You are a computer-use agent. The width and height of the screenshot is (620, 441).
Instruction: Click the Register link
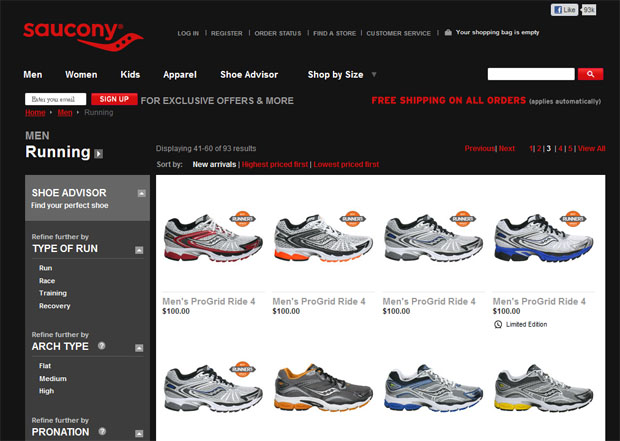(x=227, y=33)
